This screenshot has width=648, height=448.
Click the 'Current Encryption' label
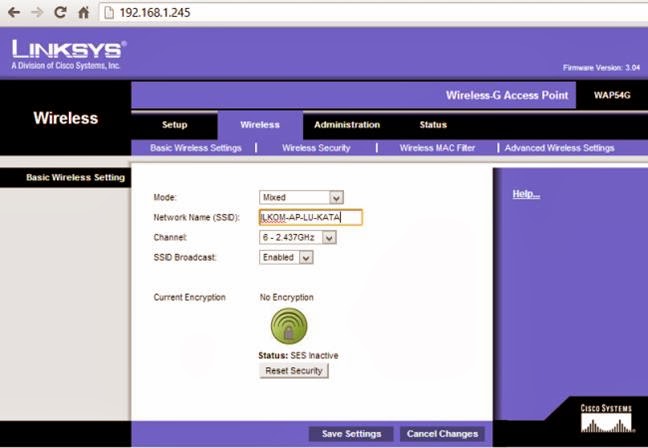click(x=189, y=297)
